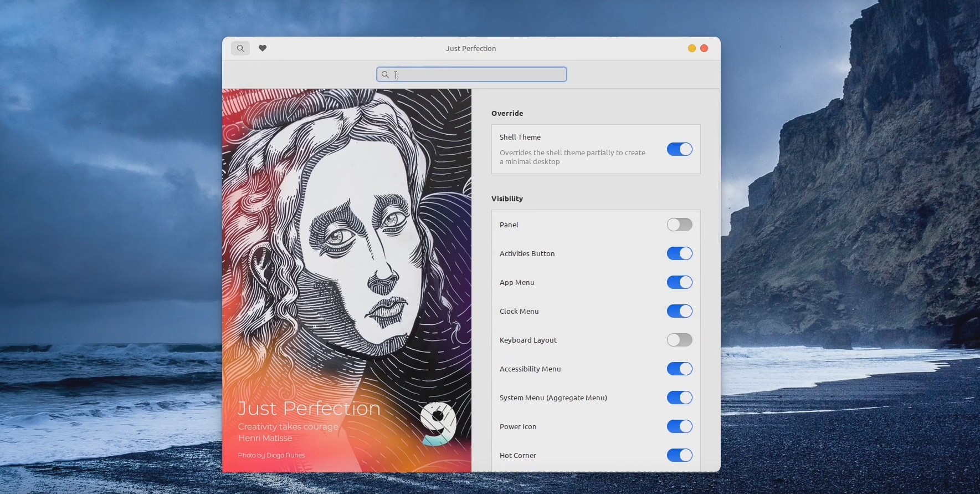The image size is (980, 494).
Task: Disable System Menu (Aggregate Menu) switch
Action: click(x=679, y=398)
